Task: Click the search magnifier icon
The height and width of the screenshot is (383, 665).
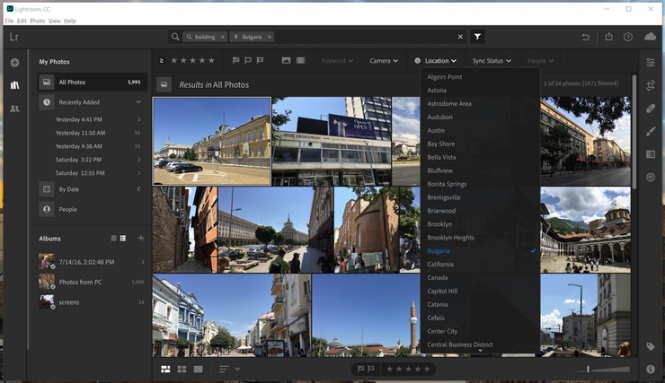Action: tap(175, 37)
